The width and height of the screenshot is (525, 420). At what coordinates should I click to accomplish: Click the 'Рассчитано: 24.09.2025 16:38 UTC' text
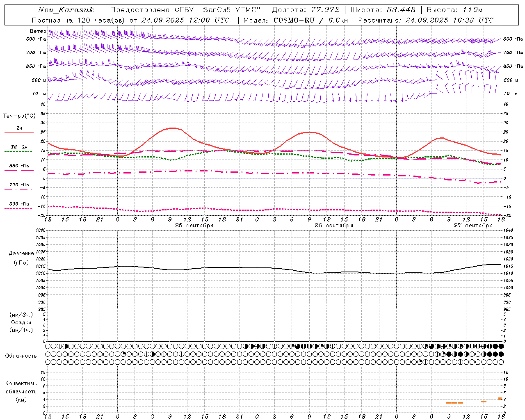426,20
